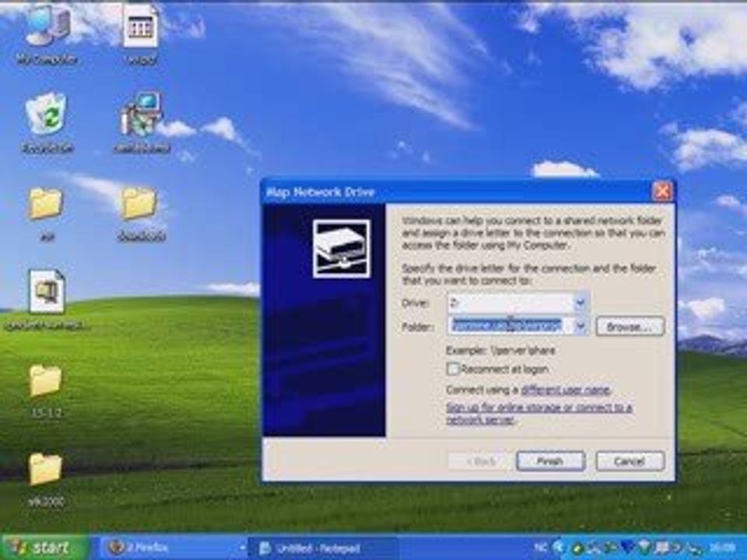This screenshot has height=560, width=747.
Task: Open 'Sign up for online storage' link
Action: pyautogui.click(x=538, y=413)
